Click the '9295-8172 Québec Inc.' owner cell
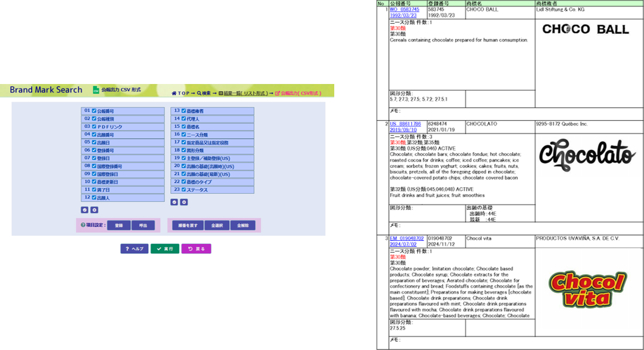The width and height of the screenshot is (644, 350). coord(589,127)
